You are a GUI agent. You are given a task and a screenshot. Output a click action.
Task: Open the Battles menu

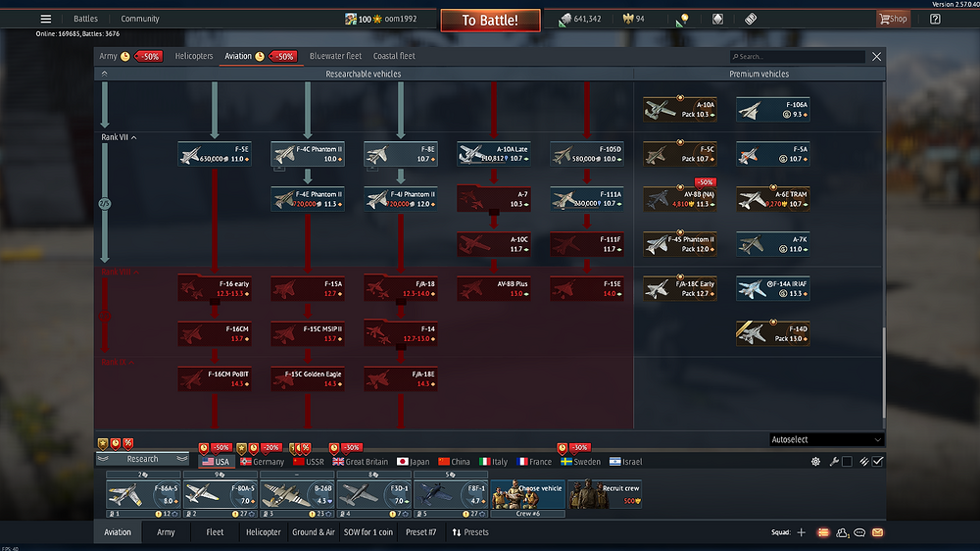click(85, 19)
